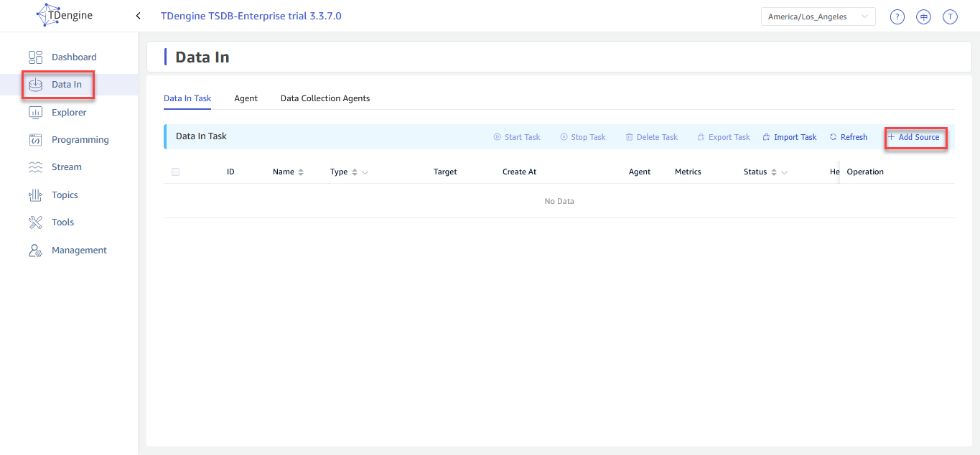Open the Data Collection Agents tab
The height and width of the screenshot is (455, 980).
coord(325,98)
